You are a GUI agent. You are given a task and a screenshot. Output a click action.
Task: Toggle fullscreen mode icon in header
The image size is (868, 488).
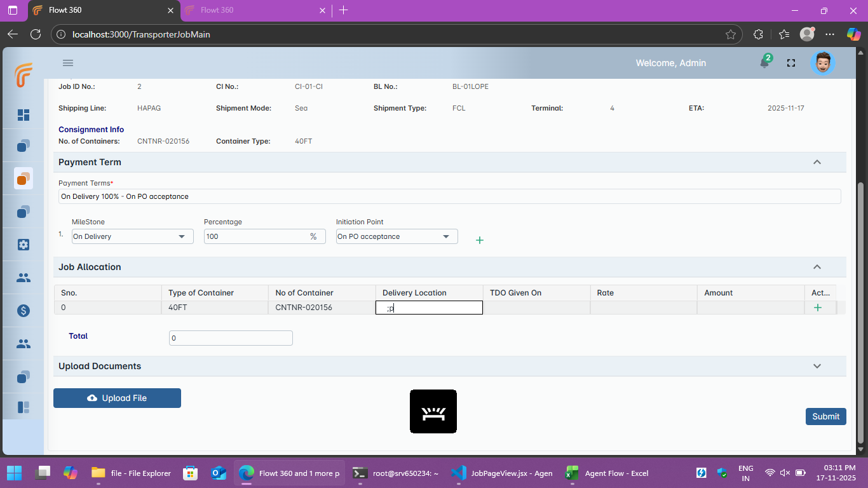(791, 63)
